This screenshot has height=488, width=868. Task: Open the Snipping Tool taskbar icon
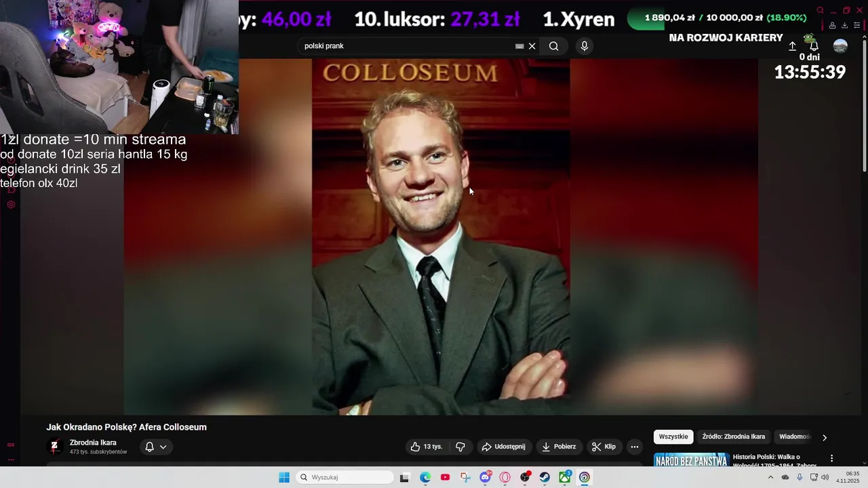(x=465, y=477)
